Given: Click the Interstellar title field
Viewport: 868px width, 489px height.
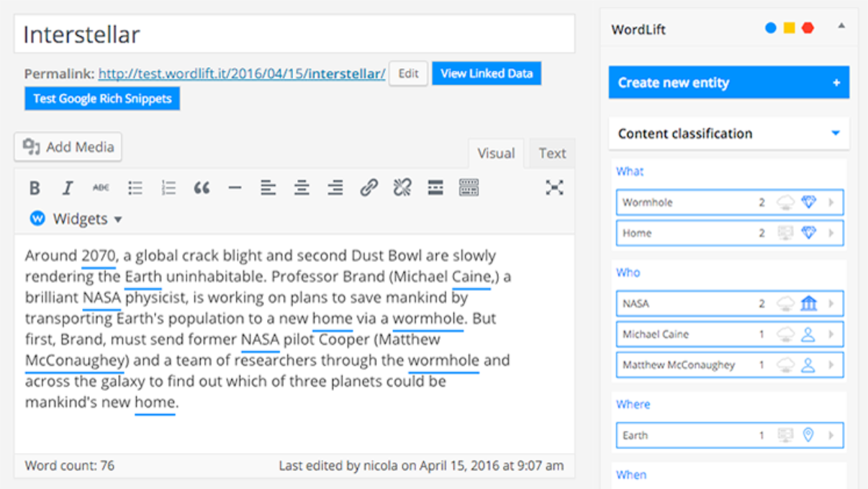Looking at the screenshot, I should (294, 34).
